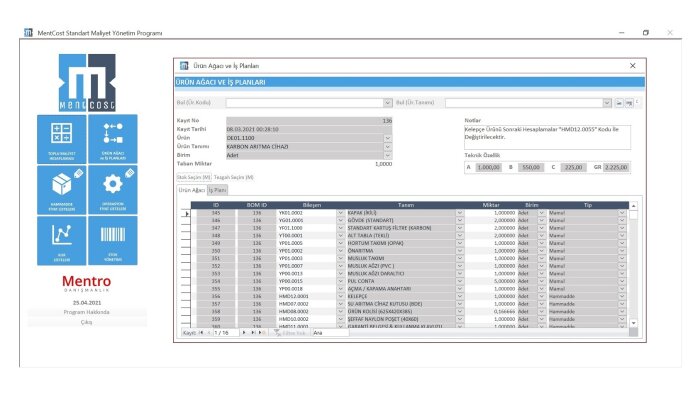The height and width of the screenshot is (394, 700).
Task: Click the Miktar column header
Action: (x=491, y=205)
